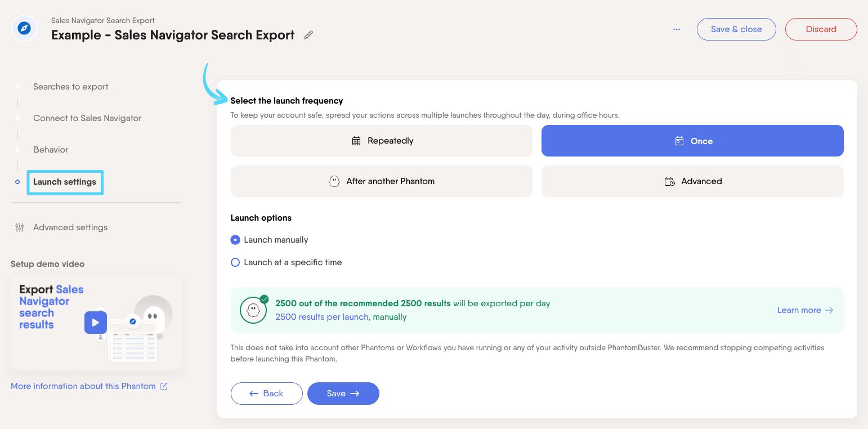868x429 pixels.
Task: Click the Sales Navigator Search Export subtitle
Action: (103, 21)
